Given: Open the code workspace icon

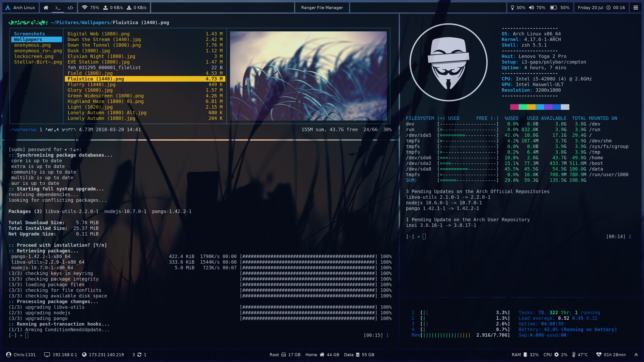Looking at the screenshot, I should coord(70,7).
